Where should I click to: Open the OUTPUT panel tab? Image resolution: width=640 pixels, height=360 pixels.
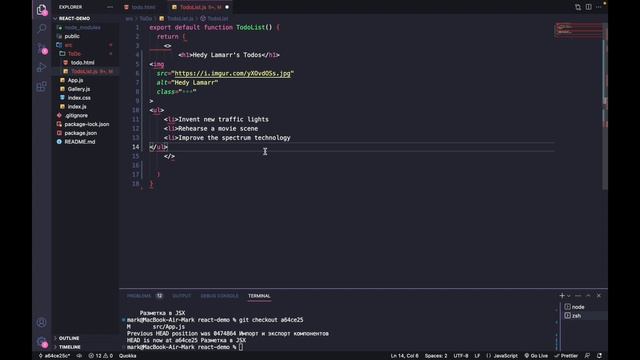click(x=181, y=296)
